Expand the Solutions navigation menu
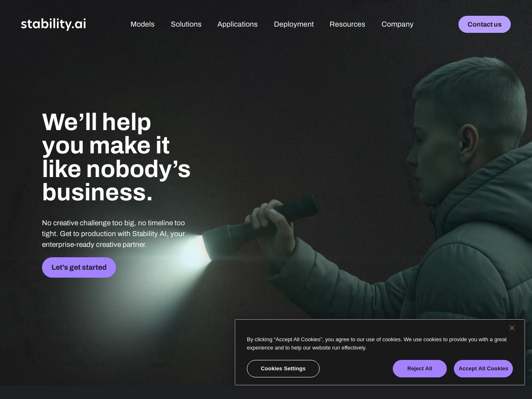Viewport: 532px width, 399px height. click(186, 24)
